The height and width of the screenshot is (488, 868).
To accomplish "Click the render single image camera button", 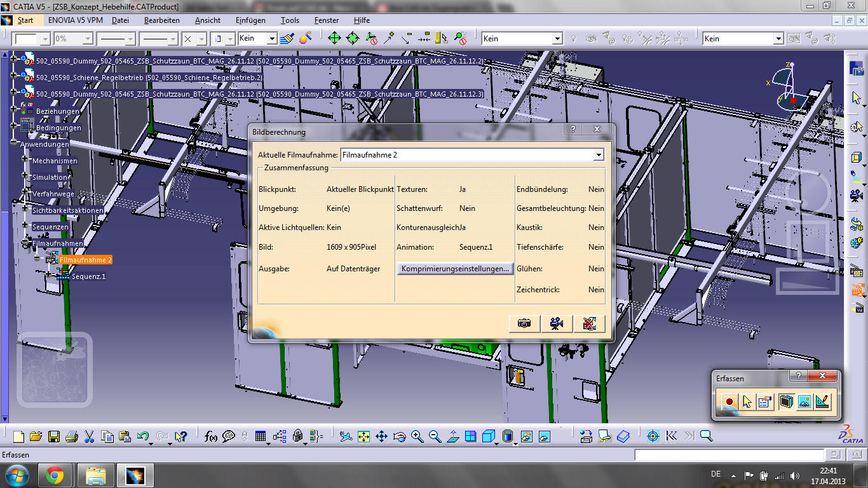I will click(x=524, y=323).
